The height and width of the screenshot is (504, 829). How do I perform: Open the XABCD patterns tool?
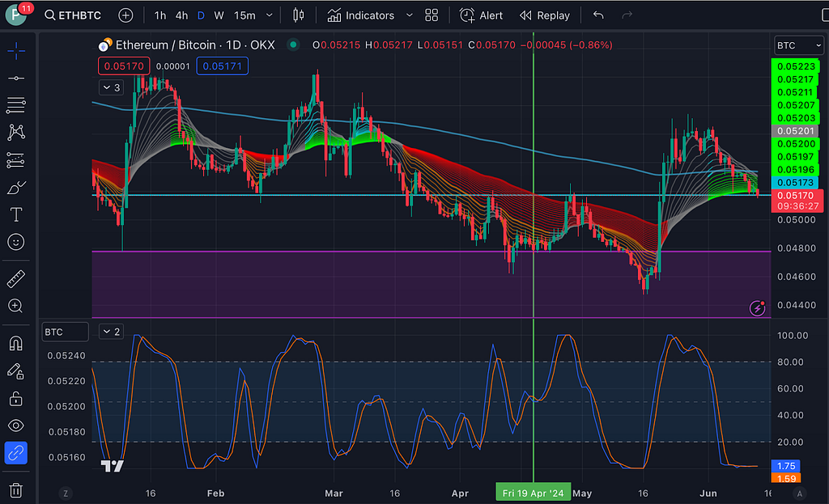pos(16,132)
